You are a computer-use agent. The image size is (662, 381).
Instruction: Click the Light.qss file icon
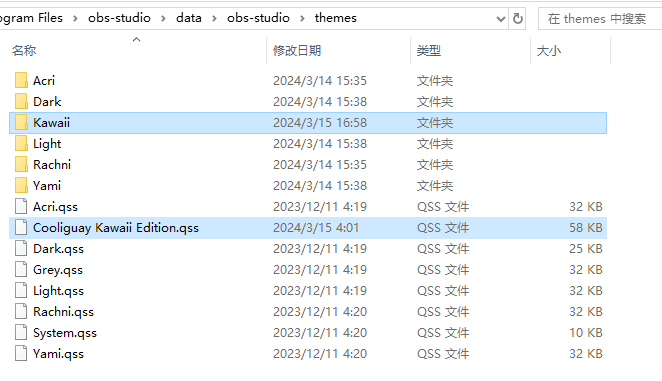coord(21,291)
